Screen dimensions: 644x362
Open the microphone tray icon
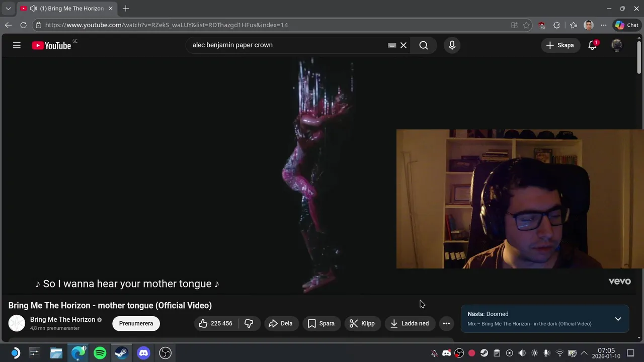(x=547, y=353)
